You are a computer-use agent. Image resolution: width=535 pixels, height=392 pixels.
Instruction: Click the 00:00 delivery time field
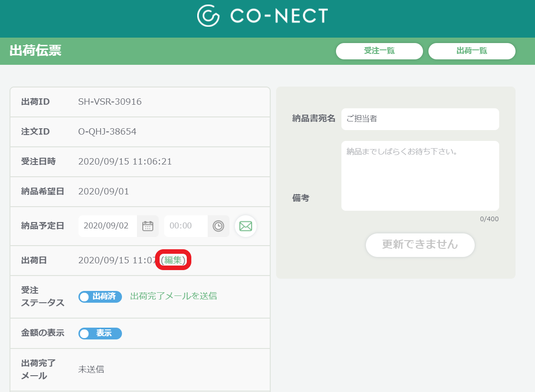tap(185, 226)
